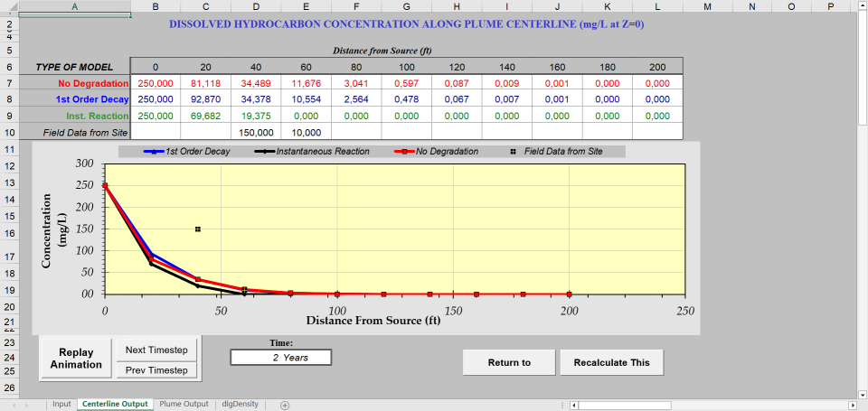Click the Return to button
The height and width of the screenshot is (411, 868).
coord(509,362)
